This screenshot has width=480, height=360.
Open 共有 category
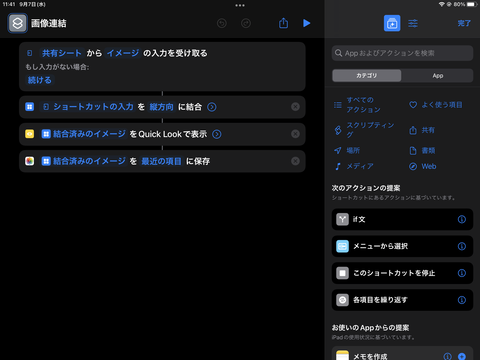pos(422,130)
